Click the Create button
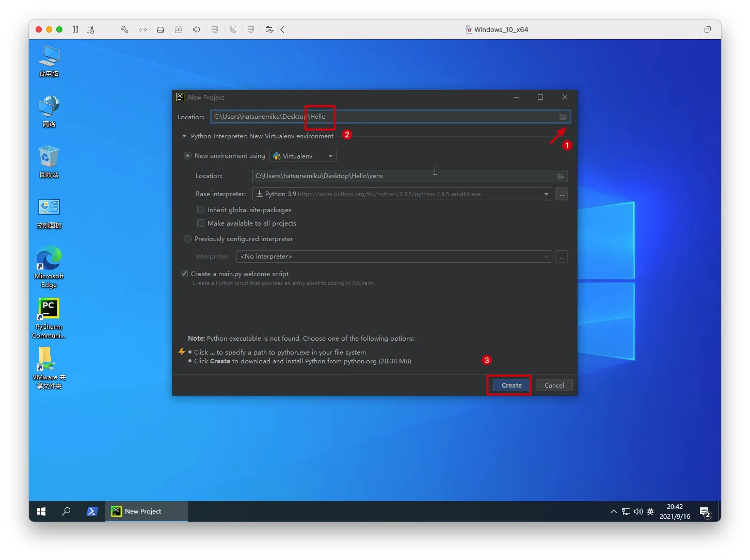The width and height of the screenshot is (750, 560). click(512, 385)
